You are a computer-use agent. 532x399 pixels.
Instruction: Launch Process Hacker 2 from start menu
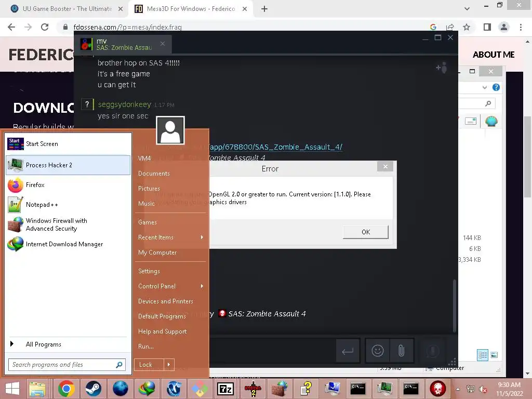[68, 165]
